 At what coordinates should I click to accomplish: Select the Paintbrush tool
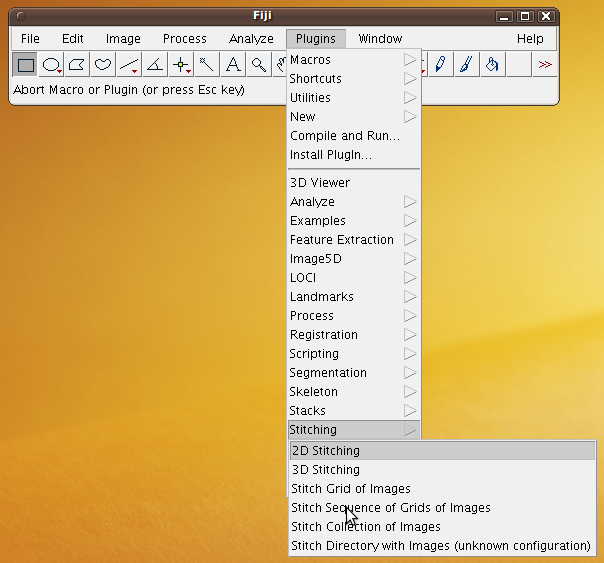[466, 64]
